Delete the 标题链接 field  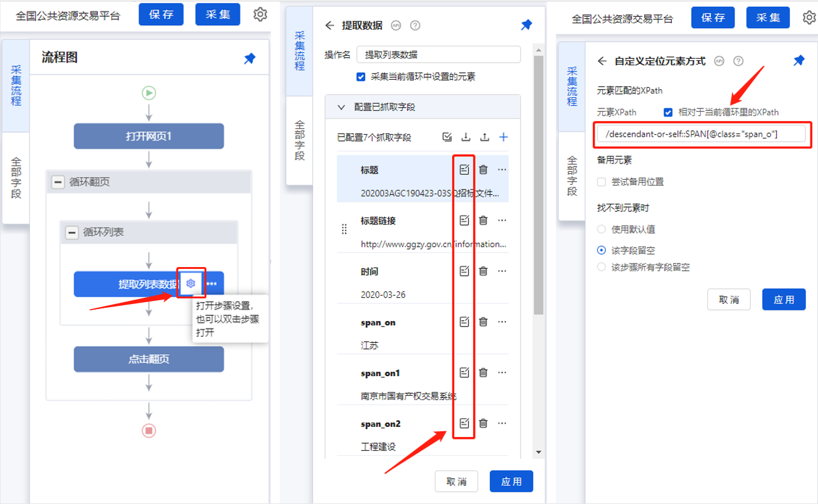point(483,220)
